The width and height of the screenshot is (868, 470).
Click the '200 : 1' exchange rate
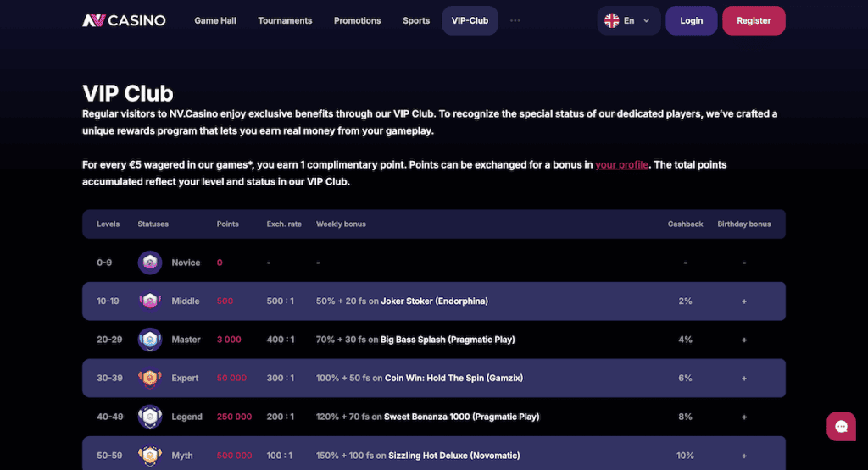(281, 417)
